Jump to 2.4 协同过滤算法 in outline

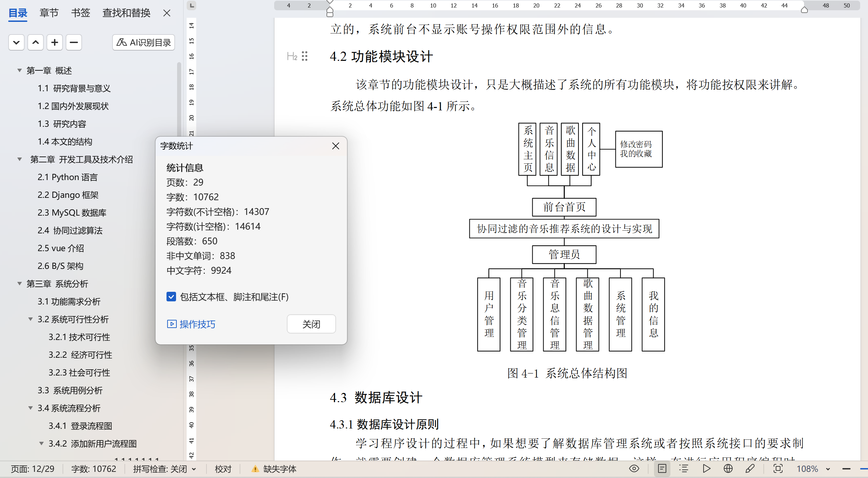tap(70, 230)
